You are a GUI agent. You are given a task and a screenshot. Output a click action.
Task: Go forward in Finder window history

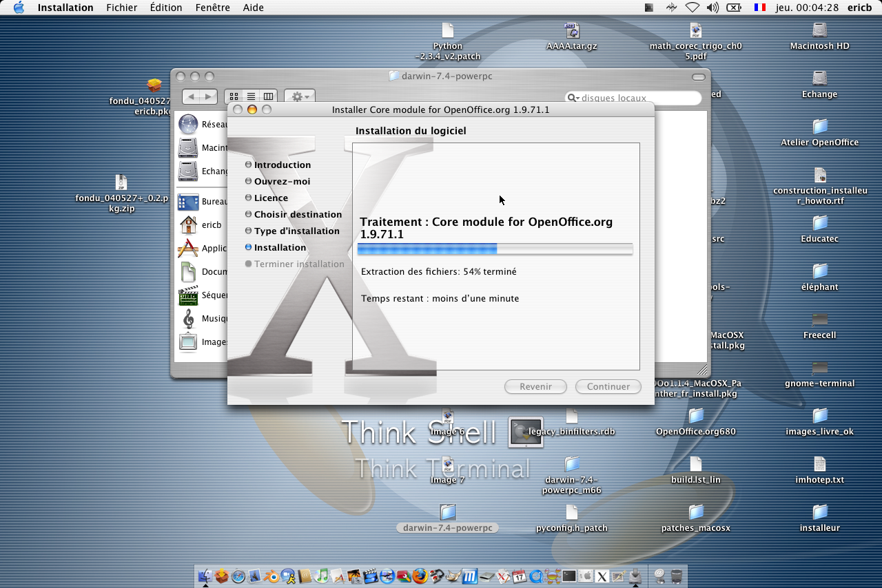click(209, 96)
